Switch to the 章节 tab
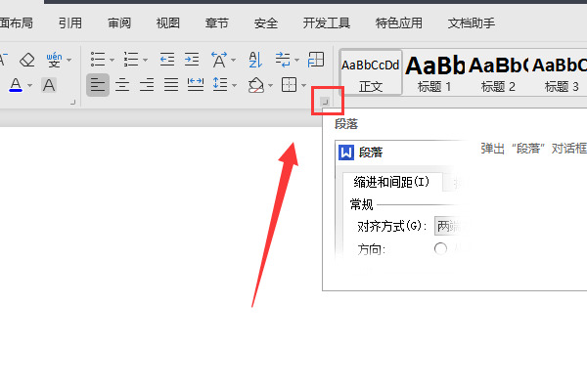Screen dimensions: 587x392 click(x=217, y=23)
